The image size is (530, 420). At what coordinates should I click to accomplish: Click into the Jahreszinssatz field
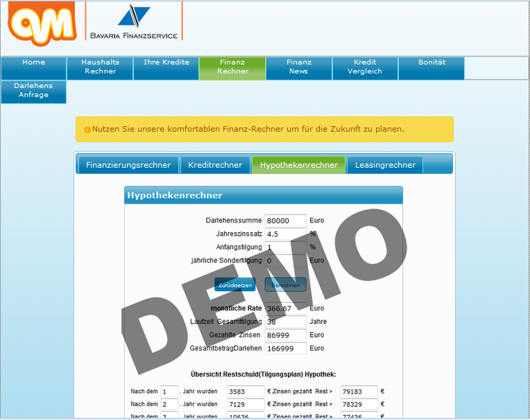click(286, 234)
